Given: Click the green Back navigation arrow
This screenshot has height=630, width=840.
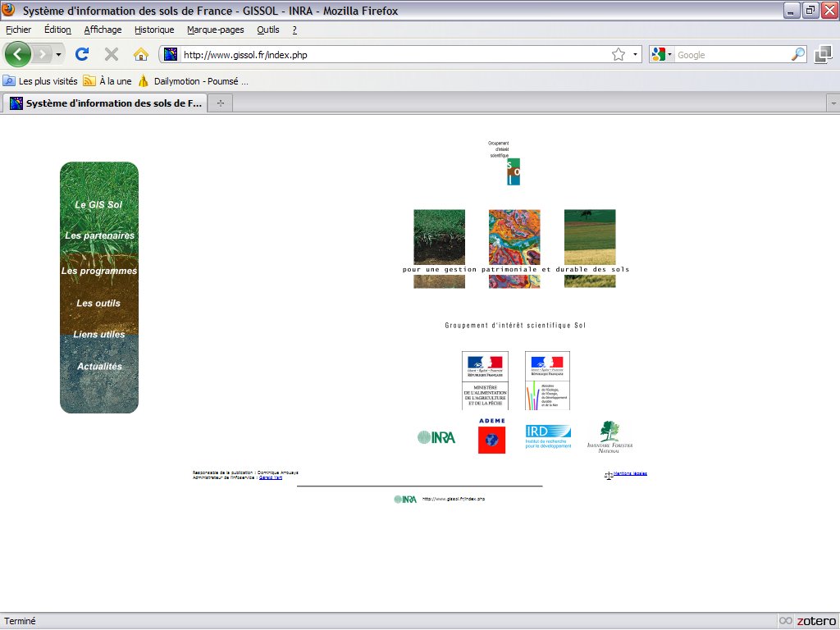Looking at the screenshot, I should tap(18, 54).
